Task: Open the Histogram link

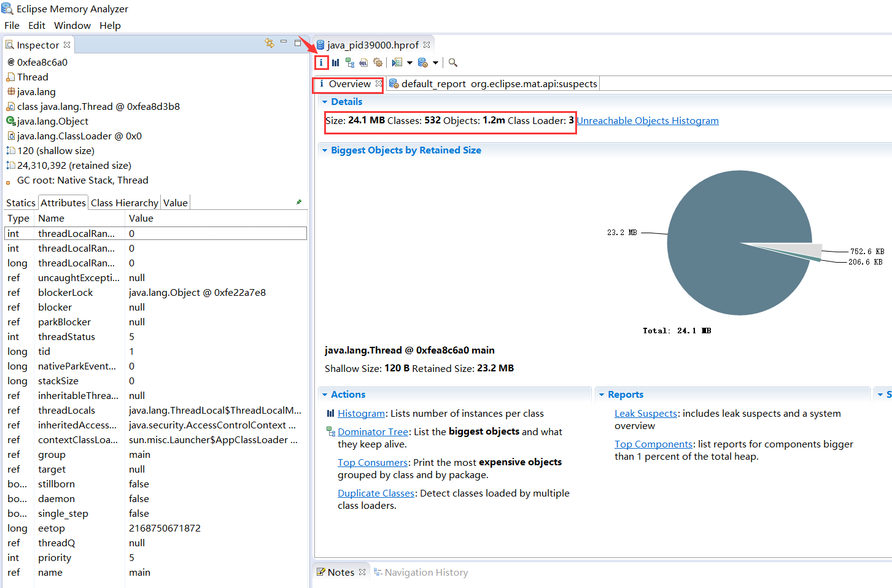Action: (x=361, y=414)
